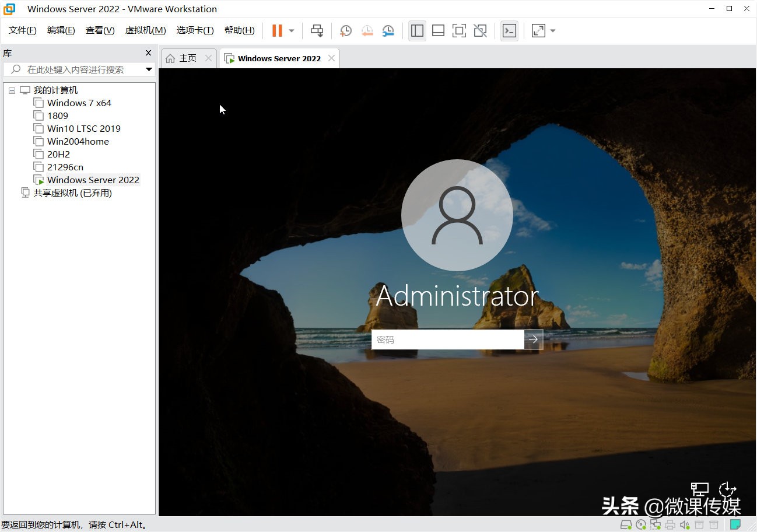Select the Win10 LTSC 2019 machine
This screenshot has height=532, width=757.
[x=84, y=129]
